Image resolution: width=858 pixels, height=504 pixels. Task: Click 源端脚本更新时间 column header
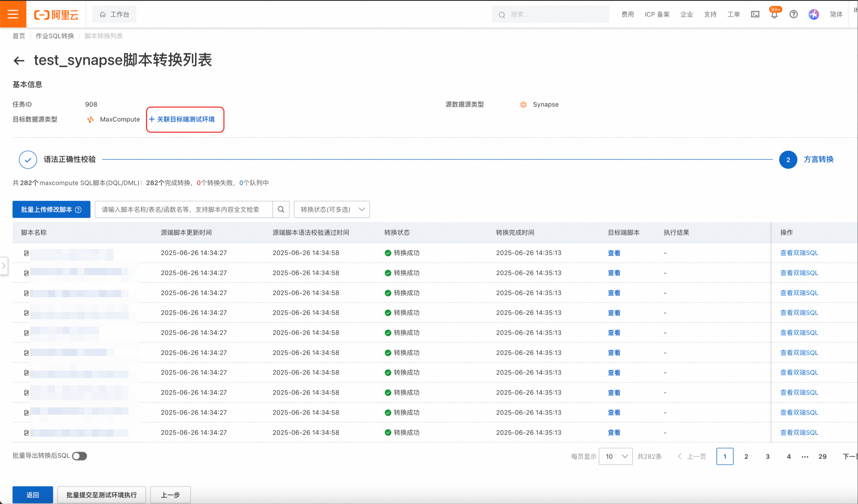(186, 233)
